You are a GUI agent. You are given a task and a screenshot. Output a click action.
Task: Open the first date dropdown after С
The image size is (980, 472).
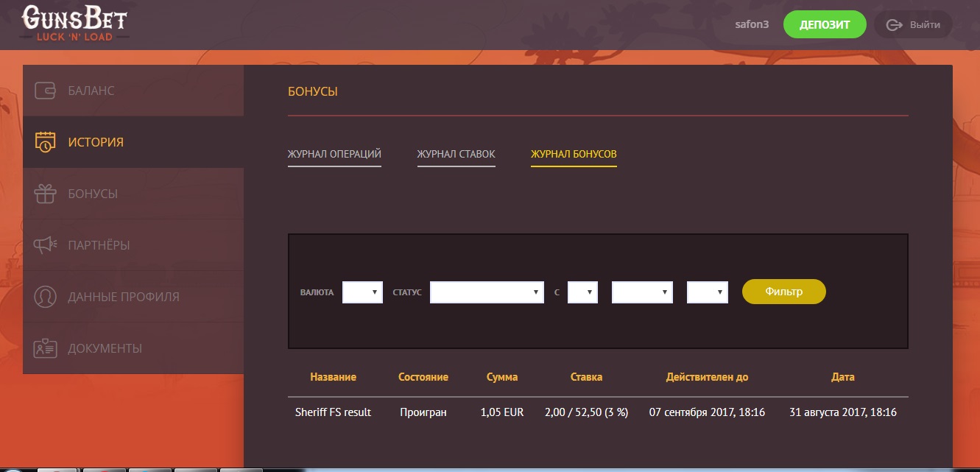[x=582, y=292]
